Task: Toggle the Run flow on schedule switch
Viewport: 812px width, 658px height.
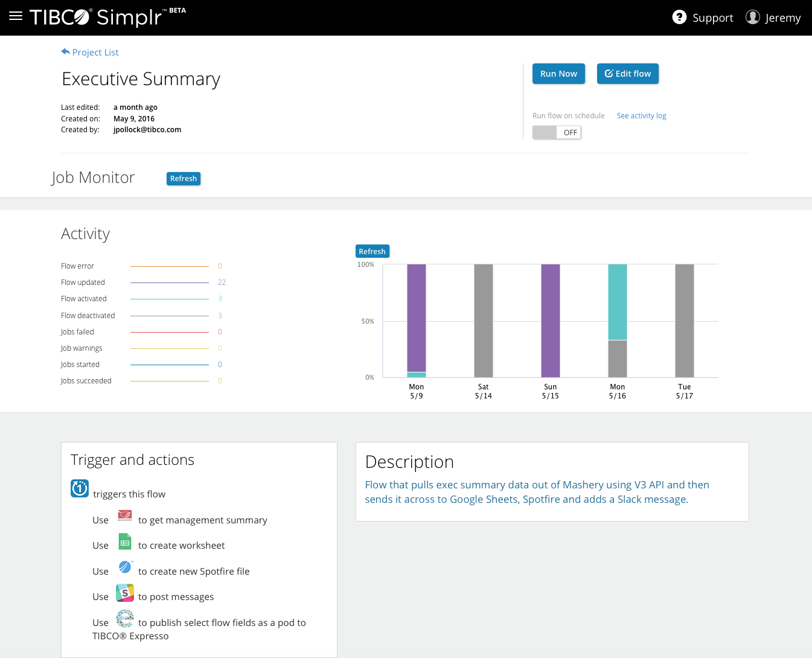Action: click(x=557, y=132)
